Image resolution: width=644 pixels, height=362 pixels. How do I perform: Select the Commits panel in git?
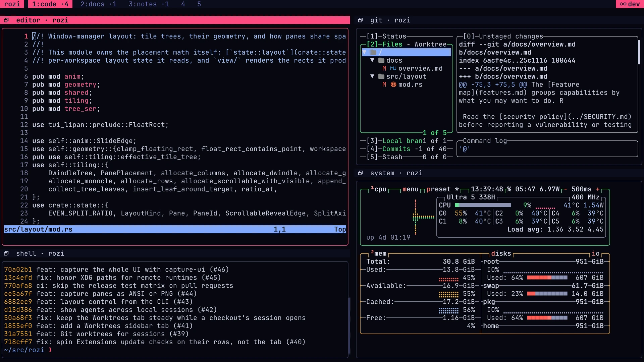407,149
